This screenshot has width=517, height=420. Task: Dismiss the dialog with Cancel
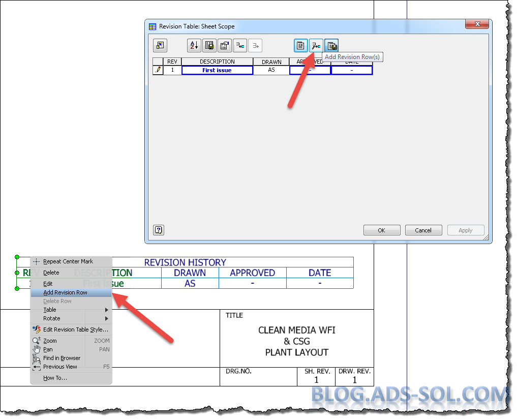(423, 230)
